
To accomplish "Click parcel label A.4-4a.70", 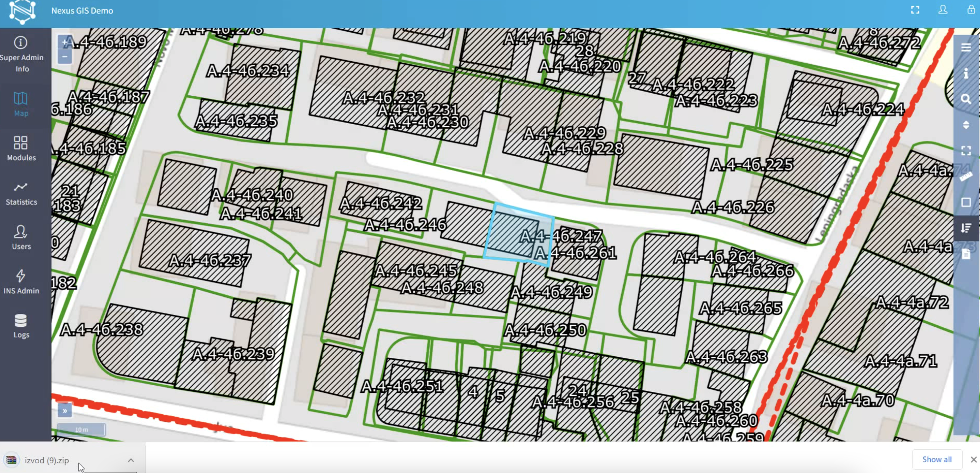I will pyautogui.click(x=857, y=400).
